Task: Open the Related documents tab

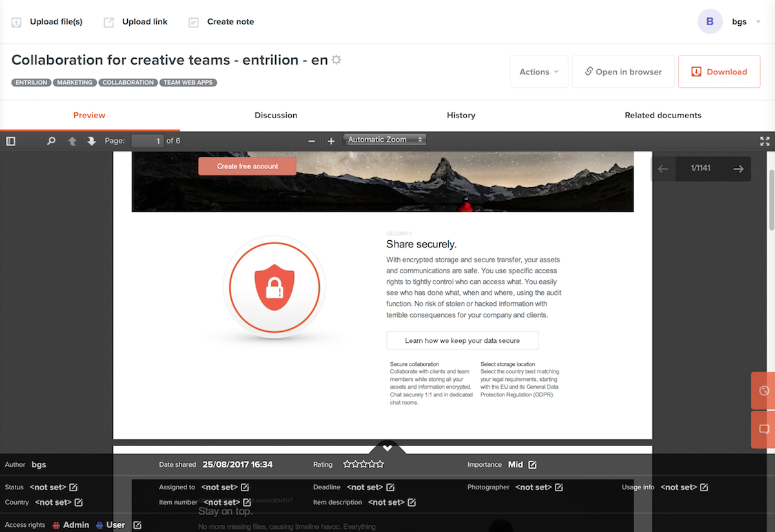Action: [663, 116]
